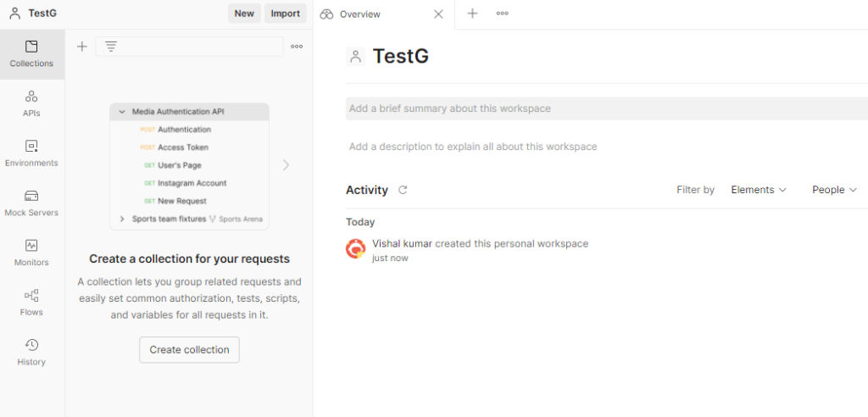
Task: Go to Environments in the sidebar
Action: [31, 153]
